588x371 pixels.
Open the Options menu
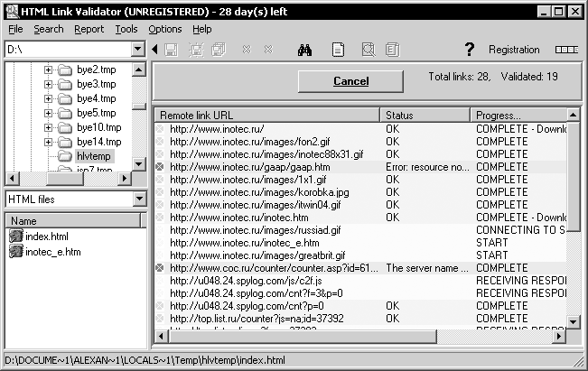point(165,29)
